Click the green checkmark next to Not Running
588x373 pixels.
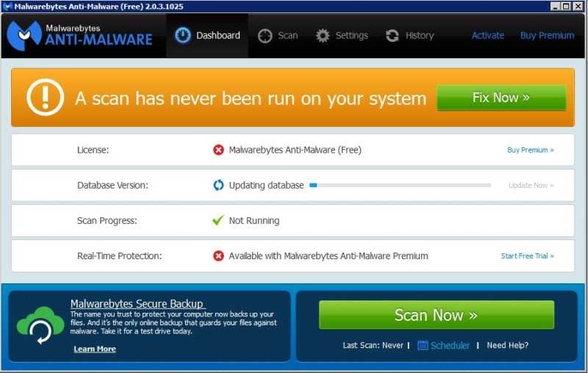click(x=218, y=220)
